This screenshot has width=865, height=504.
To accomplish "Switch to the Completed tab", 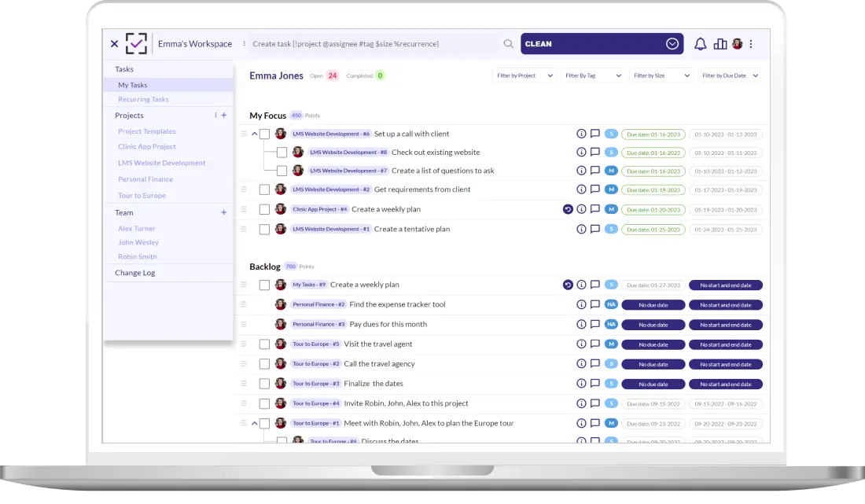I will click(359, 75).
